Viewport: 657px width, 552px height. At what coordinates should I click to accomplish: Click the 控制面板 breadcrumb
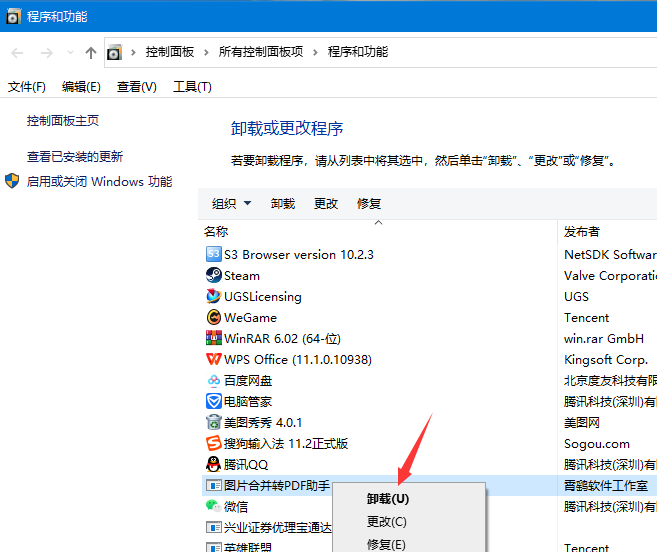[x=170, y=52]
